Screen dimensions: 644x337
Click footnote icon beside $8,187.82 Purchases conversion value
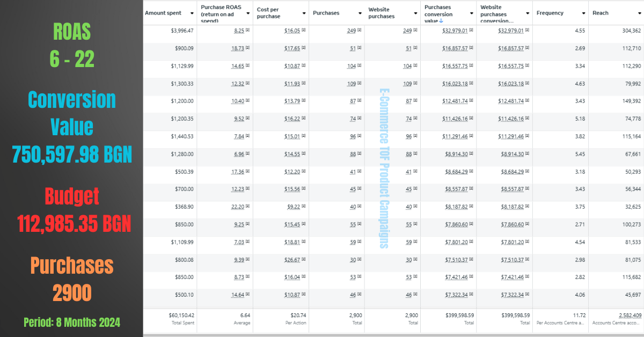[x=471, y=207]
